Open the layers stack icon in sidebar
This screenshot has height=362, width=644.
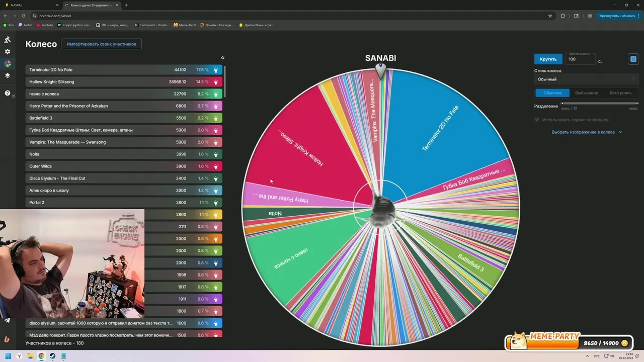8,76
